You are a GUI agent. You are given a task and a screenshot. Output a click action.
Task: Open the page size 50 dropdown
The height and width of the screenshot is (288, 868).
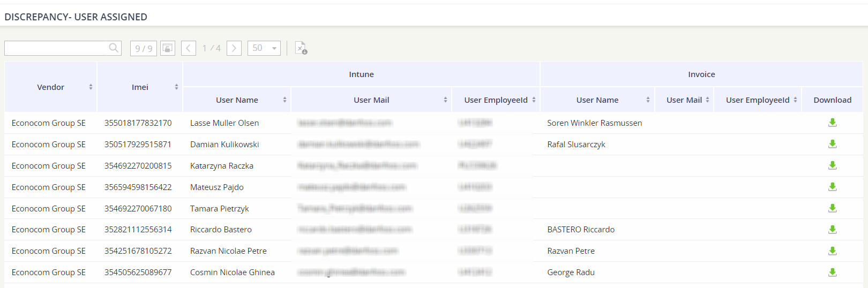coord(264,48)
